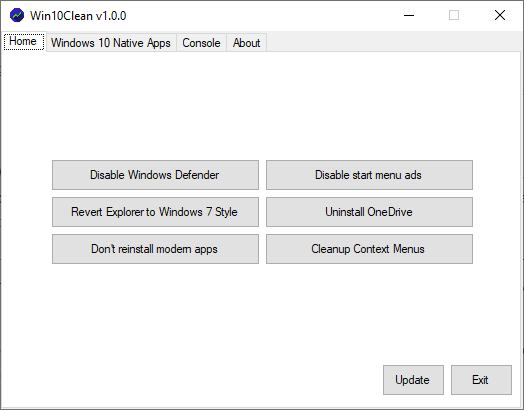Click the Win10Clean app icon in title bar
The height and width of the screenshot is (410, 524).
[x=17, y=15]
